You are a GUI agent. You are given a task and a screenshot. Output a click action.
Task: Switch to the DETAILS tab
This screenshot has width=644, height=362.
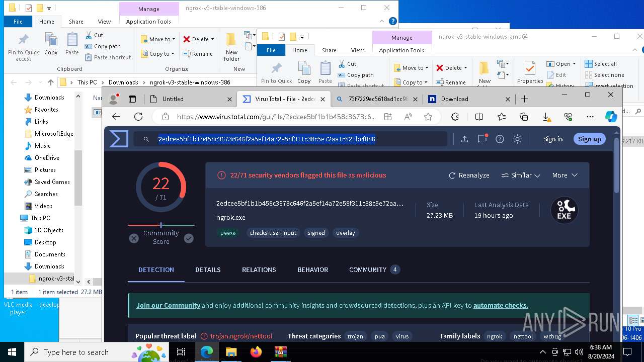point(208,270)
